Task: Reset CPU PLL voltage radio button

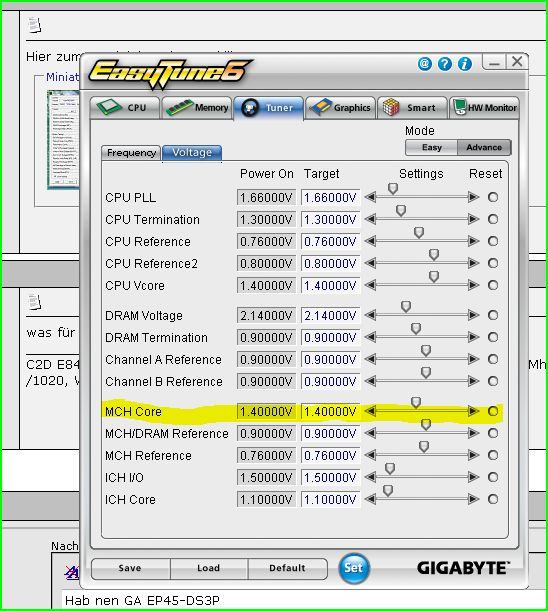Action: point(493,197)
